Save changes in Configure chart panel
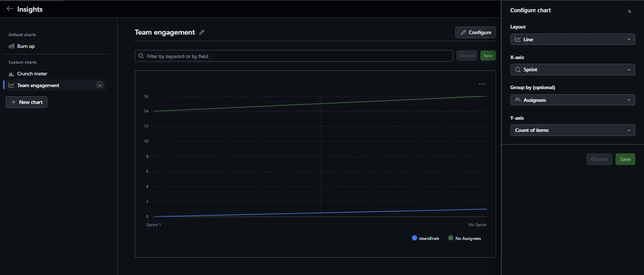The height and width of the screenshot is (275, 644). click(625, 159)
